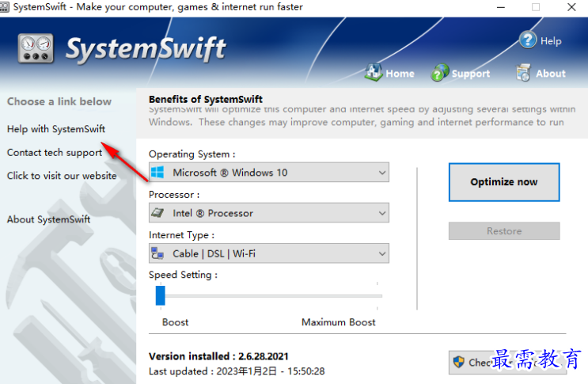
Task: Click the Boost label under the slider
Action: pos(175,322)
